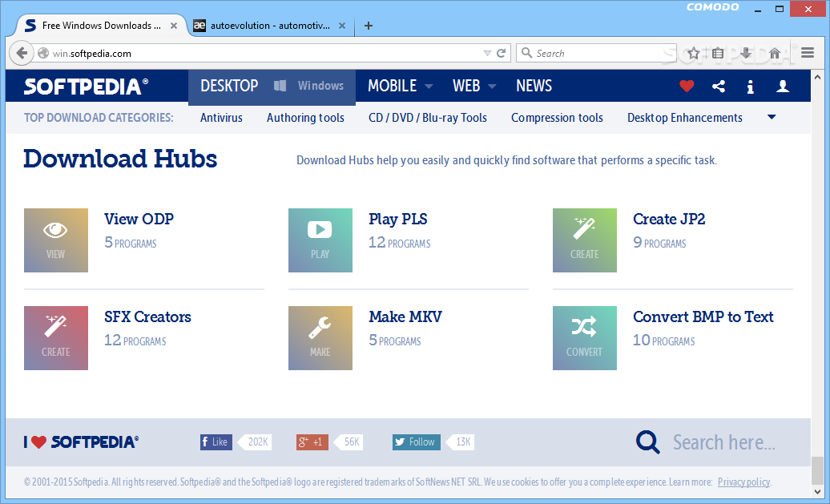This screenshot has width=830, height=504.
Task: Open the Desktop Enhancements category
Action: click(x=684, y=118)
